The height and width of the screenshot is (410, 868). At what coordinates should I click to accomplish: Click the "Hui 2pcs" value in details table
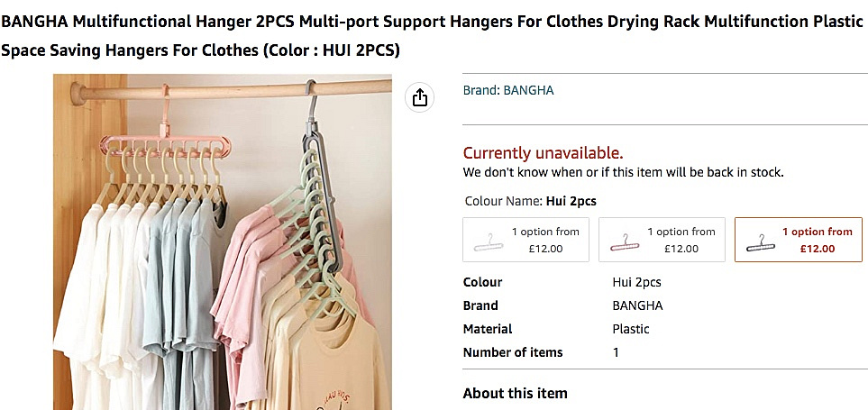636,282
